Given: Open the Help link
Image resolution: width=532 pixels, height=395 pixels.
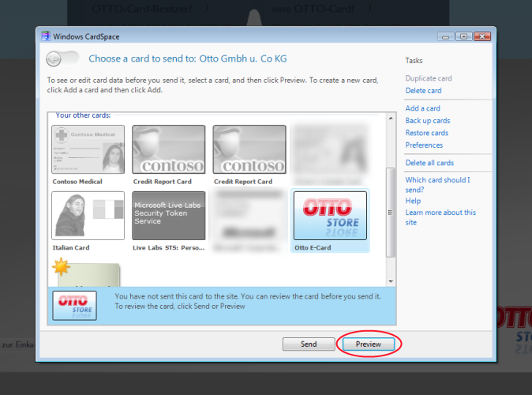Looking at the screenshot, I should (x=413, y=201).
